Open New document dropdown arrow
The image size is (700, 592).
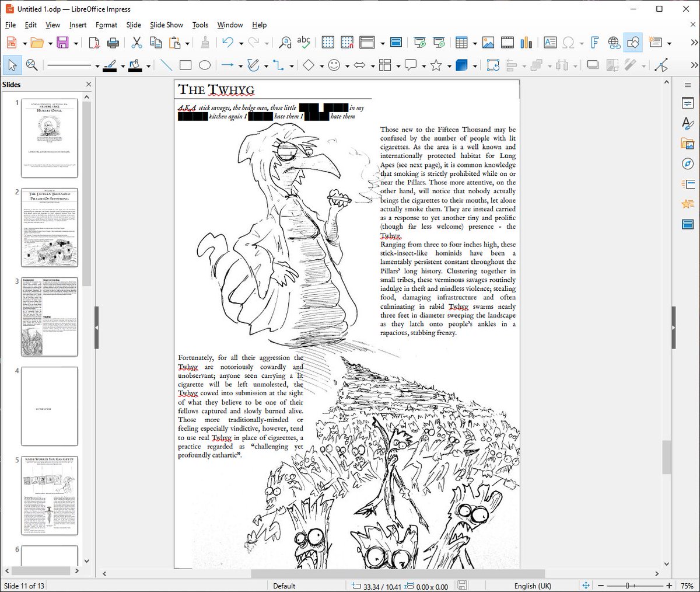24,43
